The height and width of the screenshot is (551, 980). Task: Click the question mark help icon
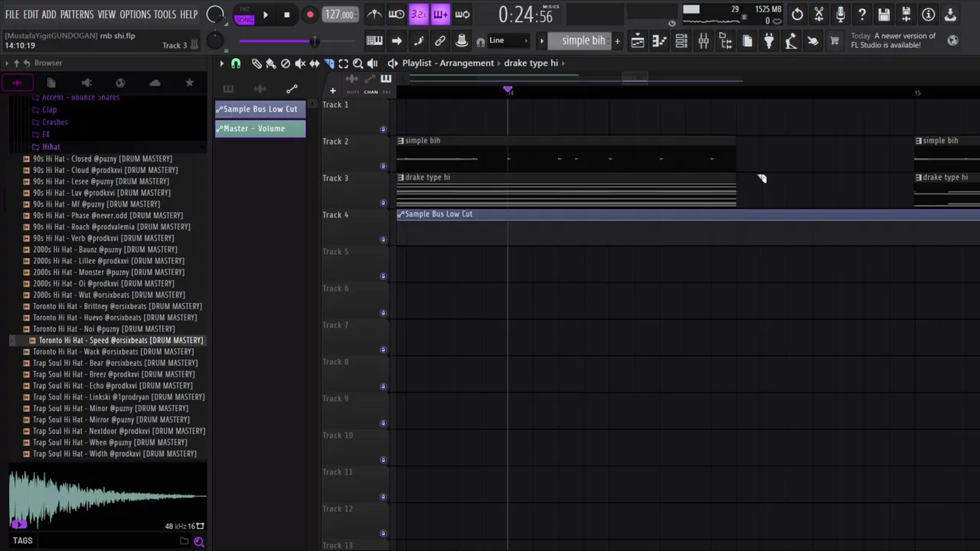click(x=862, y=15)
